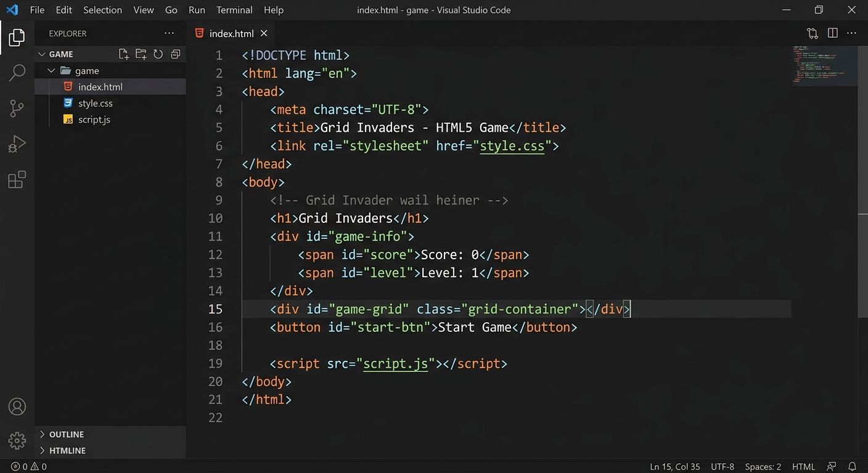Change the HTML language mode in the status bar

point(803,466)
